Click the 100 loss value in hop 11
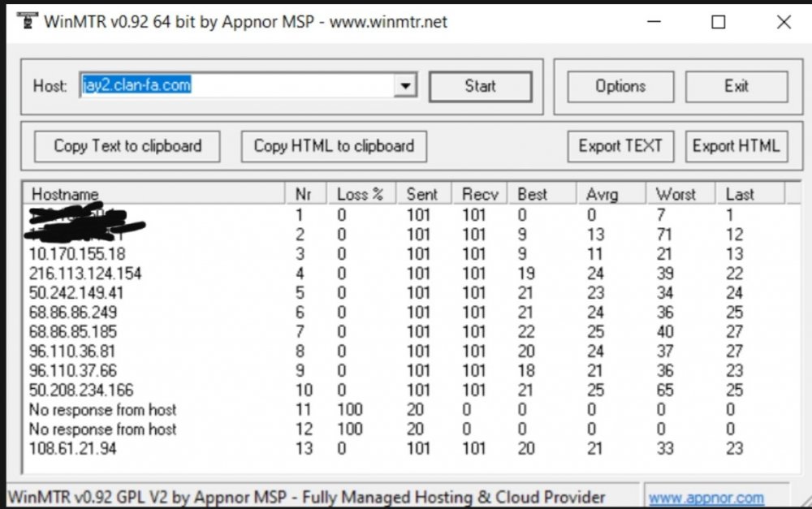Screen dimensions: 812x509 pos(350,410)
